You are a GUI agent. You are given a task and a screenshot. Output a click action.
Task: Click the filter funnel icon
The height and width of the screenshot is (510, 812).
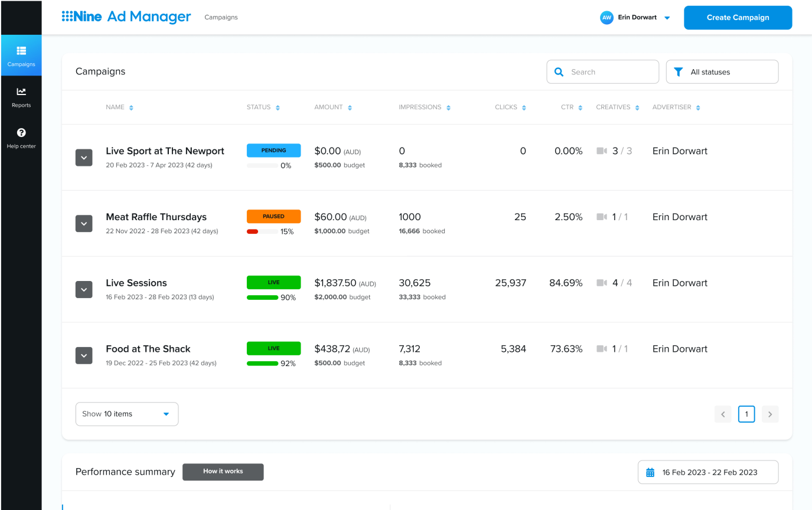678,71
